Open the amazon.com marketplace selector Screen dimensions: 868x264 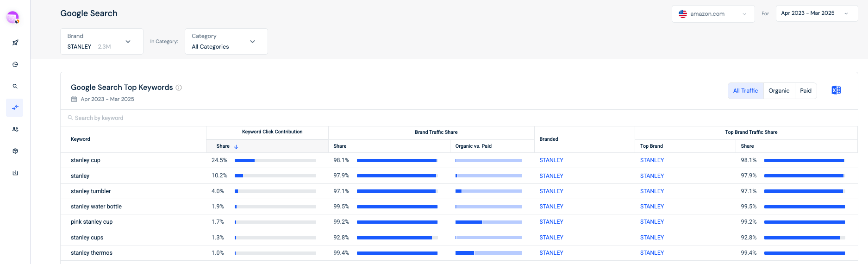click(x=713, y=14)
